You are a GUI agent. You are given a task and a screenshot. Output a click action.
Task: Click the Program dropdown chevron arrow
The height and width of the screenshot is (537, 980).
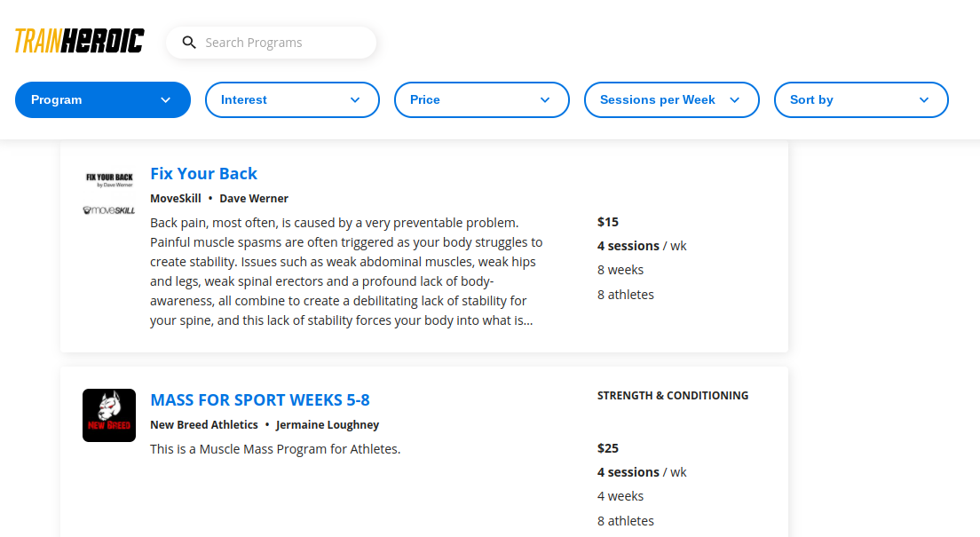tap(166, 100)
